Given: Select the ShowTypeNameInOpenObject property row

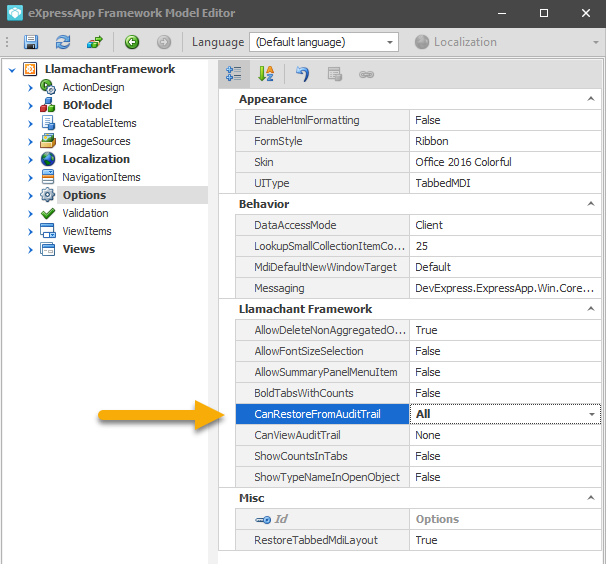Looking at the screenshot, I should 418,477.
